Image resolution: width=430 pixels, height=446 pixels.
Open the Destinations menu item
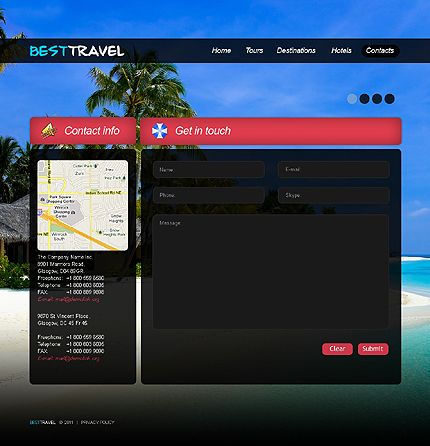296,51
